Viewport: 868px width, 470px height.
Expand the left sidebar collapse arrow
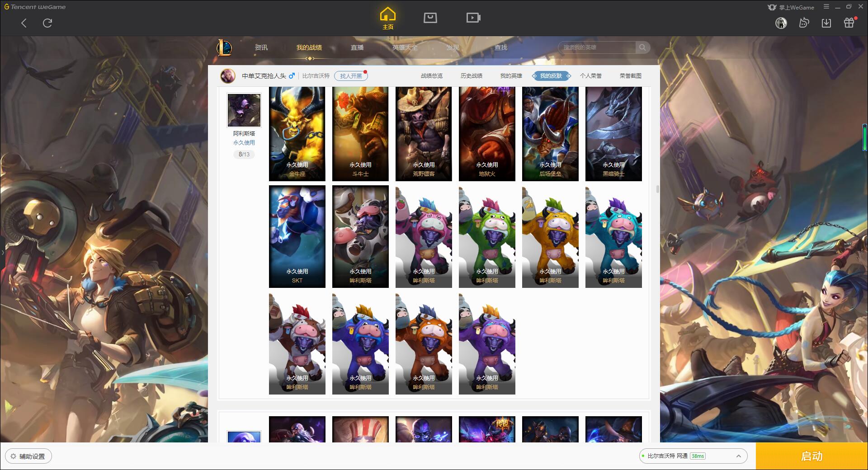(x=2, y=252)
